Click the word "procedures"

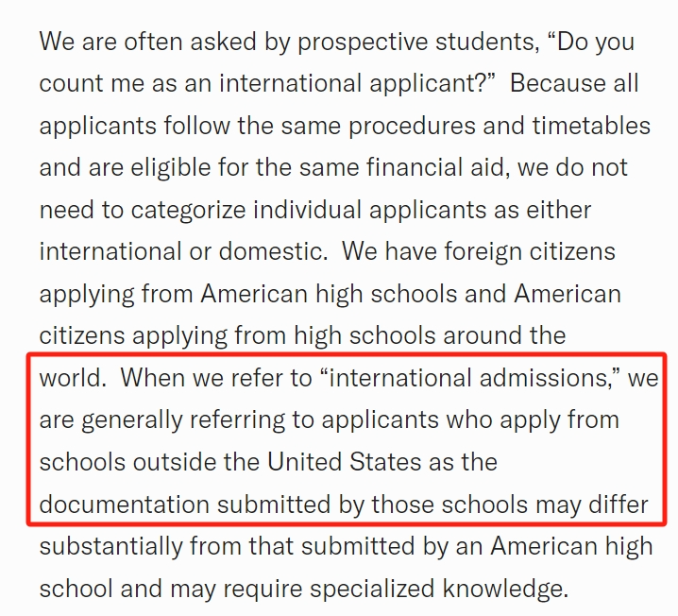tap(411, 127)
